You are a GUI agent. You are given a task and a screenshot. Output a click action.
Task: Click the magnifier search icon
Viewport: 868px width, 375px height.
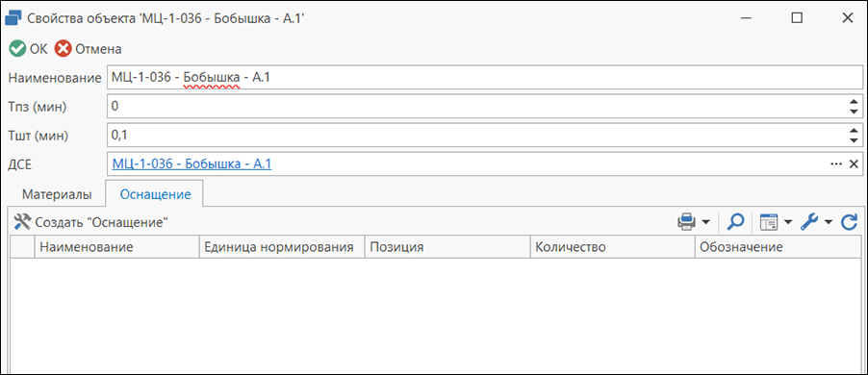click(x=735, y=222)
